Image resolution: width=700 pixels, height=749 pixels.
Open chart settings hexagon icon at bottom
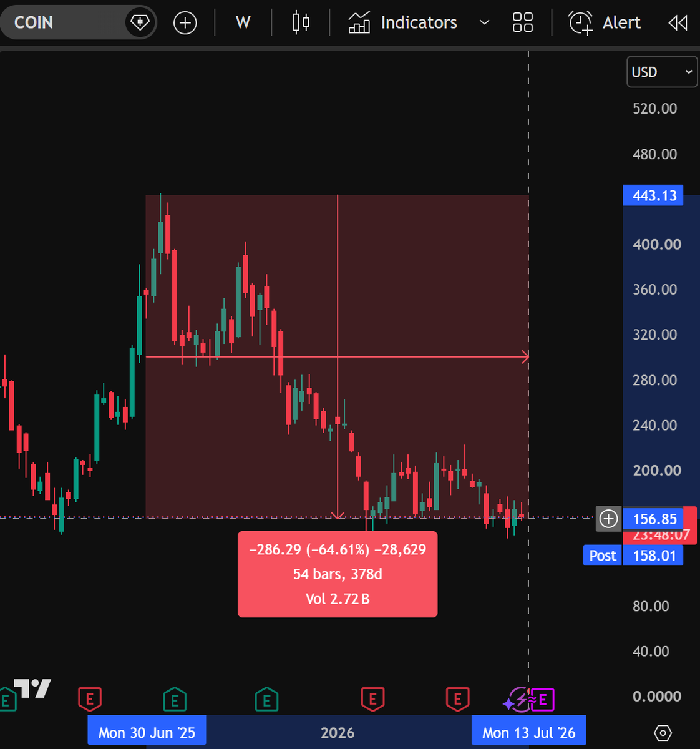[663, 733]
